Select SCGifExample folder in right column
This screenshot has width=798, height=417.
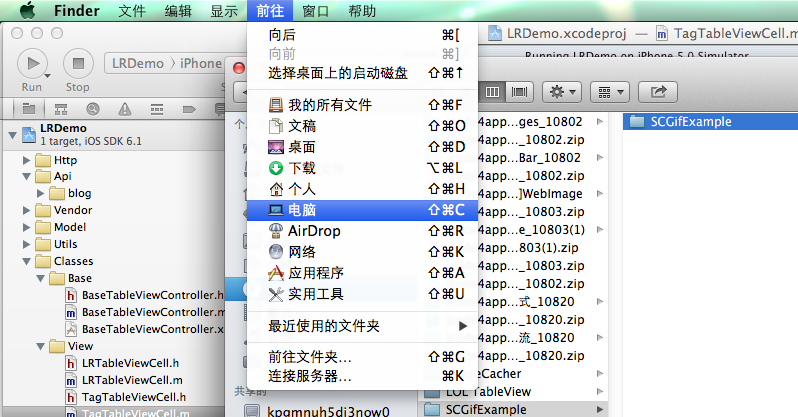coord(710,122)
